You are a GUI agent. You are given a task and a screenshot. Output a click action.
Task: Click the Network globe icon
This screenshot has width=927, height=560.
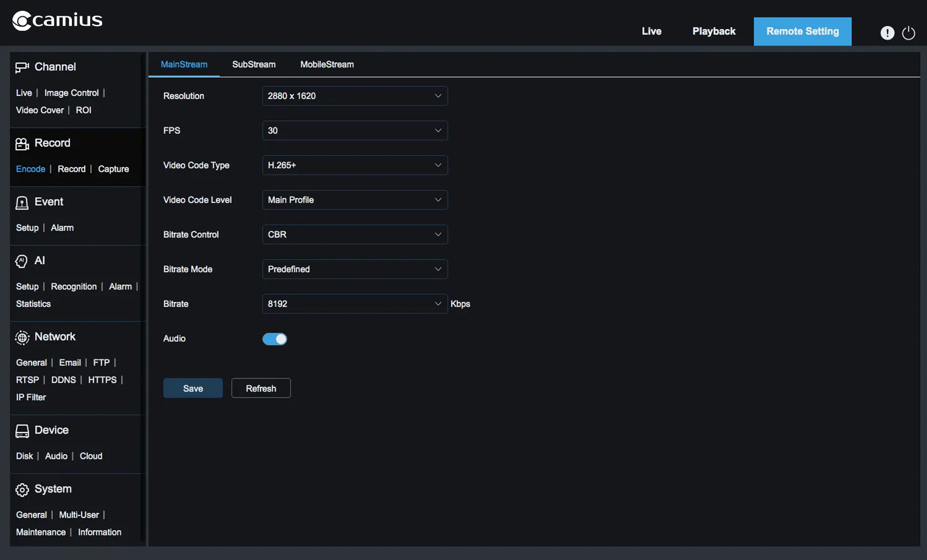(x=22, y=338)
